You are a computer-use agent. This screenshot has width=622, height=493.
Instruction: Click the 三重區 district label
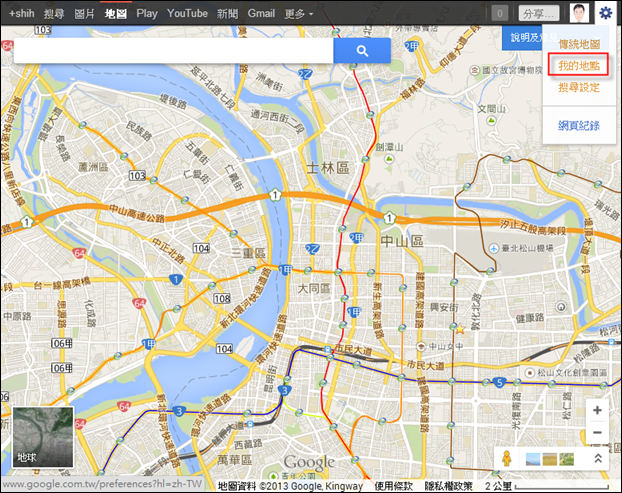pos(248,253)
